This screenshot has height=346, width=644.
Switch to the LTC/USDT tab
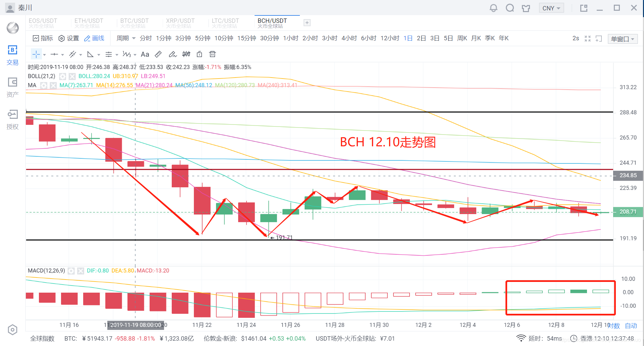pyautogui.click(x=225, y=23)
